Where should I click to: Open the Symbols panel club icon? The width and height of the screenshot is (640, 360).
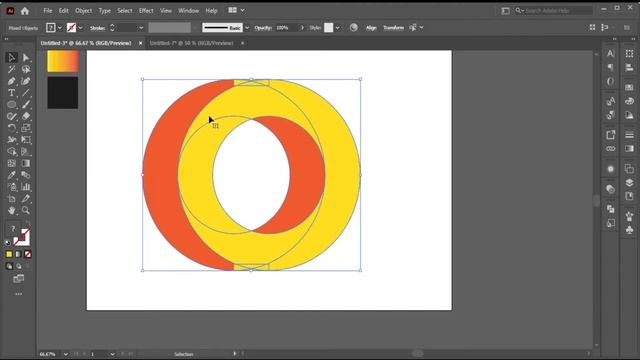[x=629, y=230]
